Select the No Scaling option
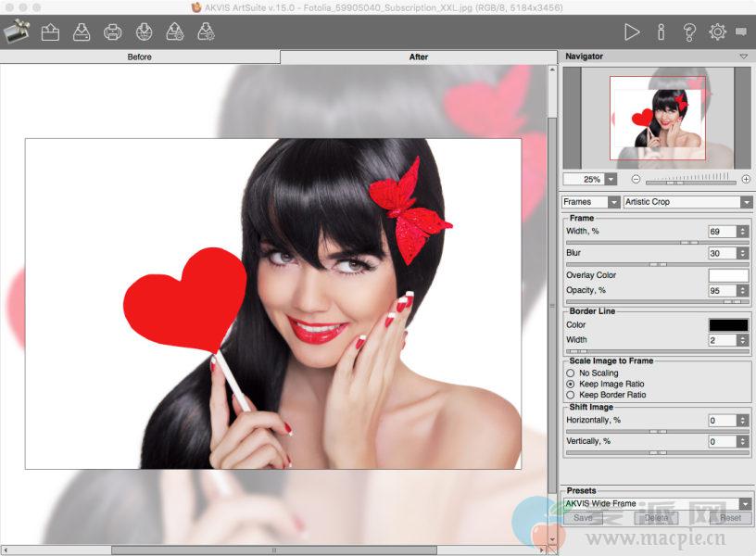Image resolution: width=756 pixels, height=556 pixels. pyautogui.click(x=571, y=373)
